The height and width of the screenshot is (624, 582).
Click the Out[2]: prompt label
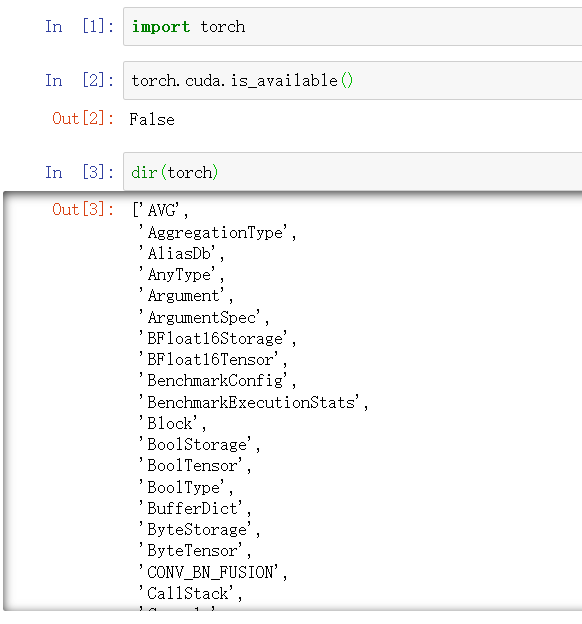(83, 119)
